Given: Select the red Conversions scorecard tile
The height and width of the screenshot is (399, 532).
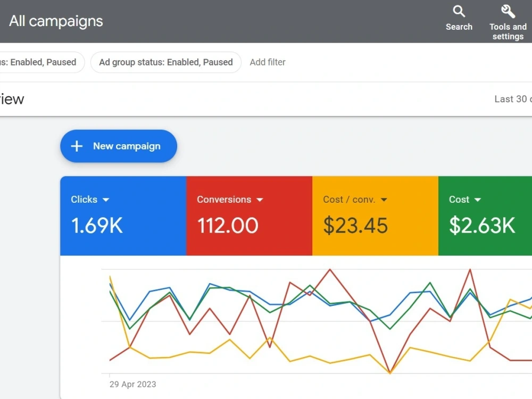Looking at the screenshot, I should point(250,216).
